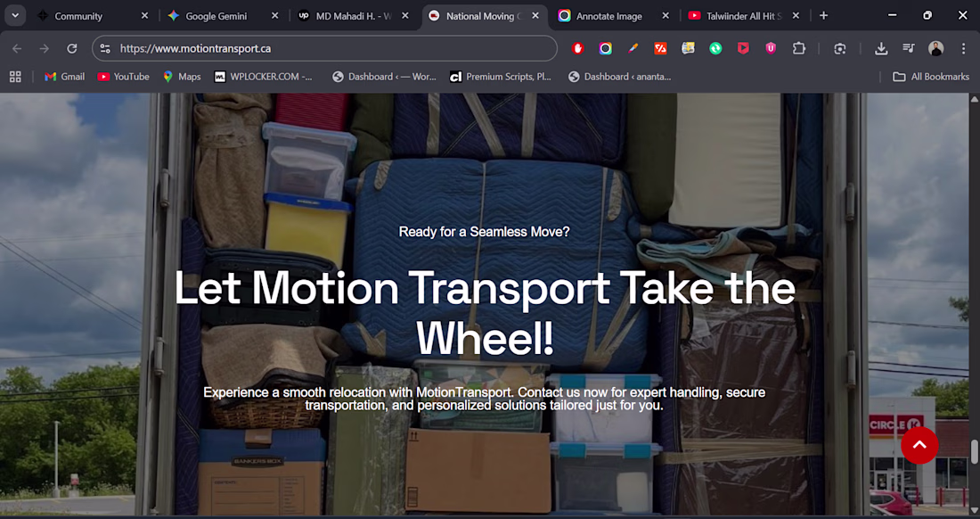Close the Community tab
This screenshot has width=980, height=519.
point(144,16)
